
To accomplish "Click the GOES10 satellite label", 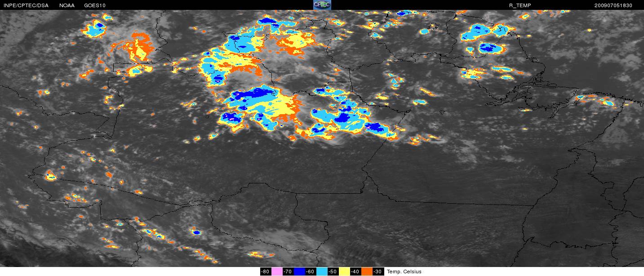I will [x=95, y=5].
